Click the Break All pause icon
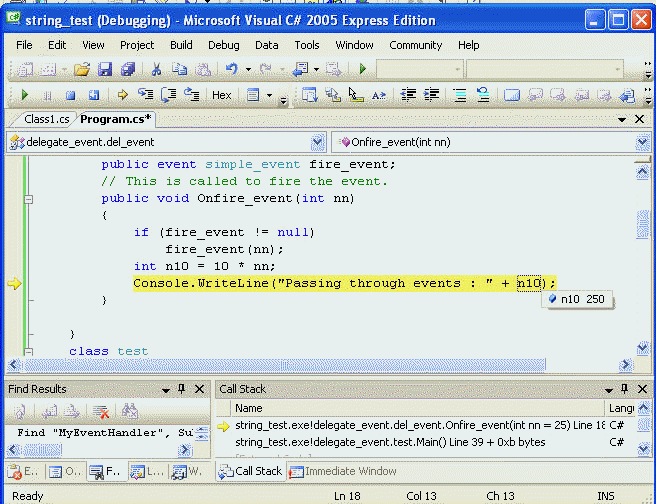656x504 pixels. (x=47, y=95)
